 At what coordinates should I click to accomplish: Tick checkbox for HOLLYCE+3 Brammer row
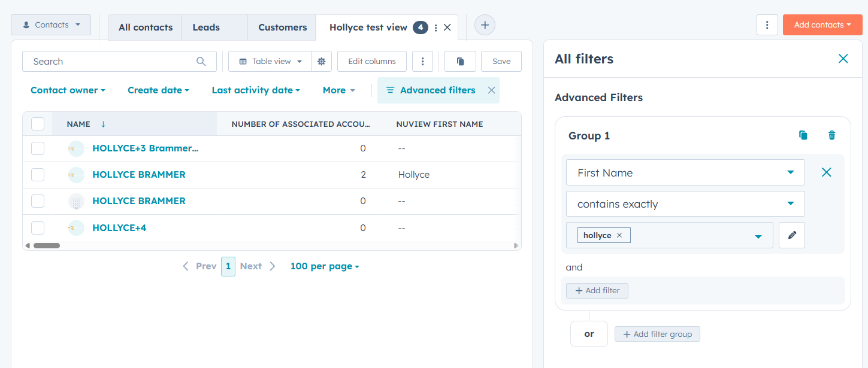(38, 148)
